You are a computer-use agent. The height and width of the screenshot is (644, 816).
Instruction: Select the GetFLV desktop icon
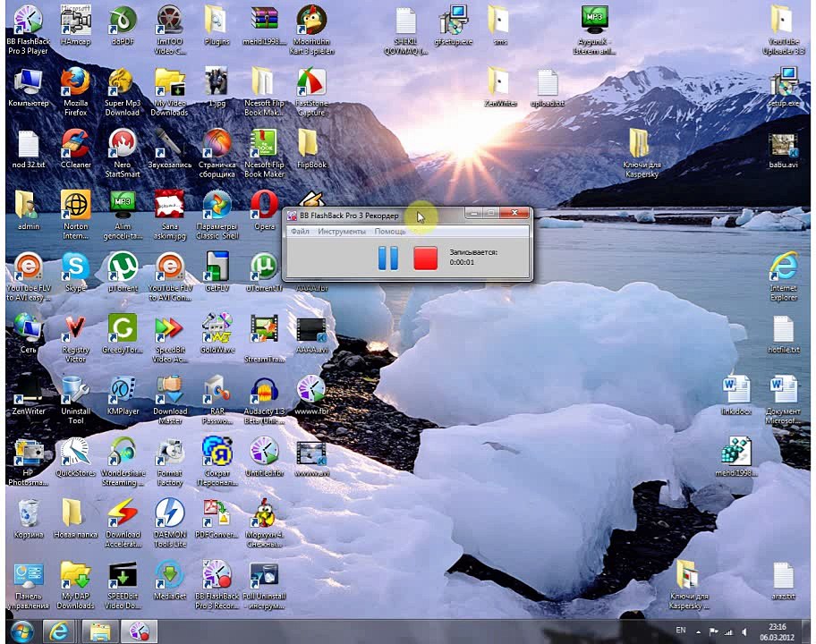tap(217, 273)
